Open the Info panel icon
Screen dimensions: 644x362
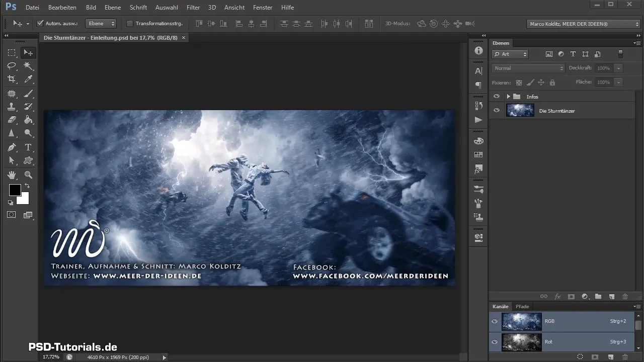[478, 51]
